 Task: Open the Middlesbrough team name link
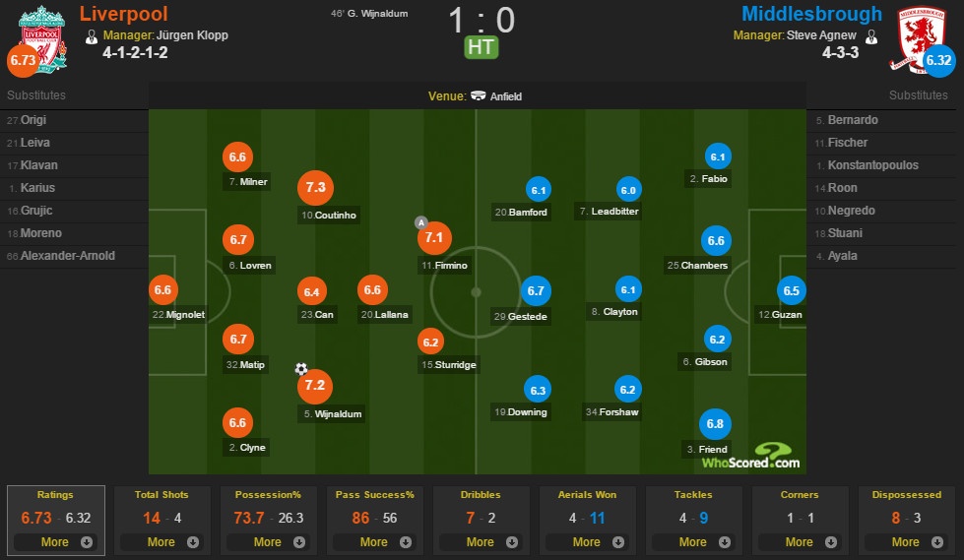pyautogui.click(x=811, y=14)
